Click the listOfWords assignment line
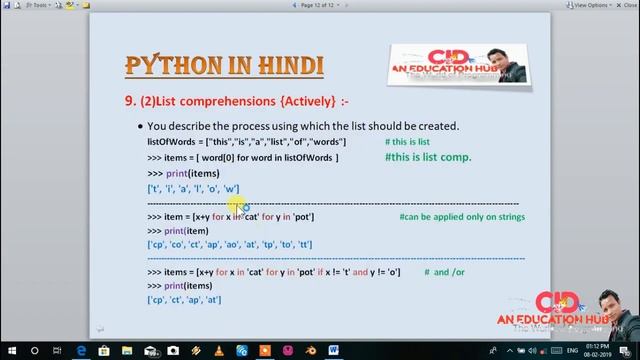This screenshot has width=640, height=360. (247, 142)
